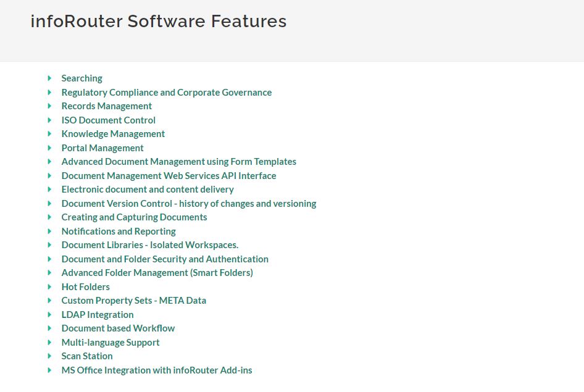Open Document Libraries - Isolated Workspaces
584x392 pixels.
click(150, 244)
